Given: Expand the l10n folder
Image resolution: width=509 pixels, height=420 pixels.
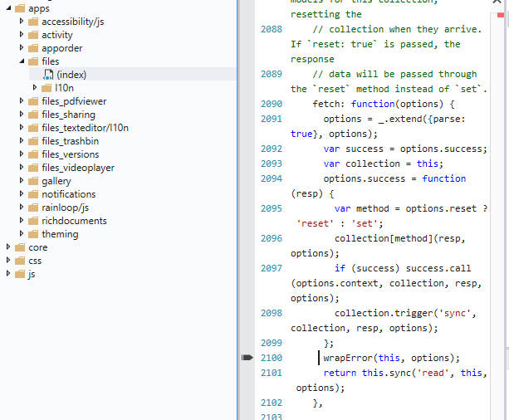Looking at the screenshot, I should click(x=35, y=88).
